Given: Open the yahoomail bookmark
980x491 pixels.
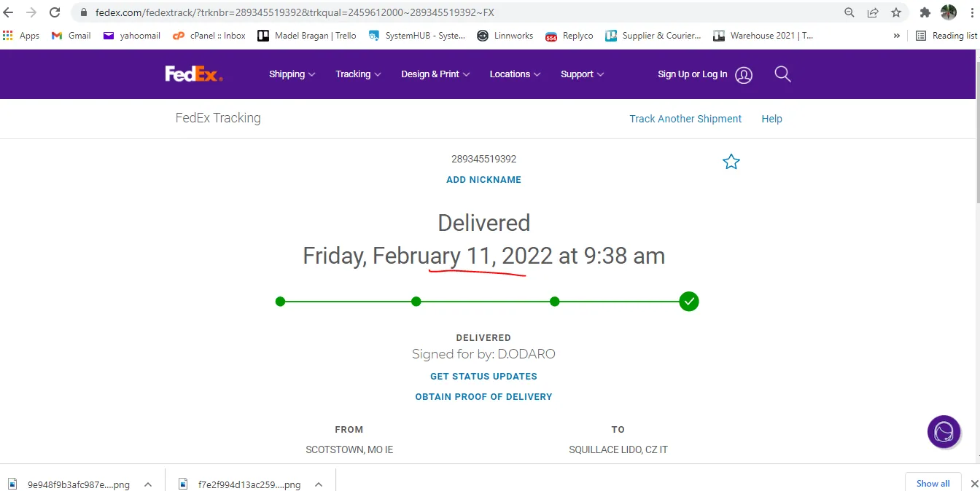Looking at the screenshot, I should tap(132, 35).
